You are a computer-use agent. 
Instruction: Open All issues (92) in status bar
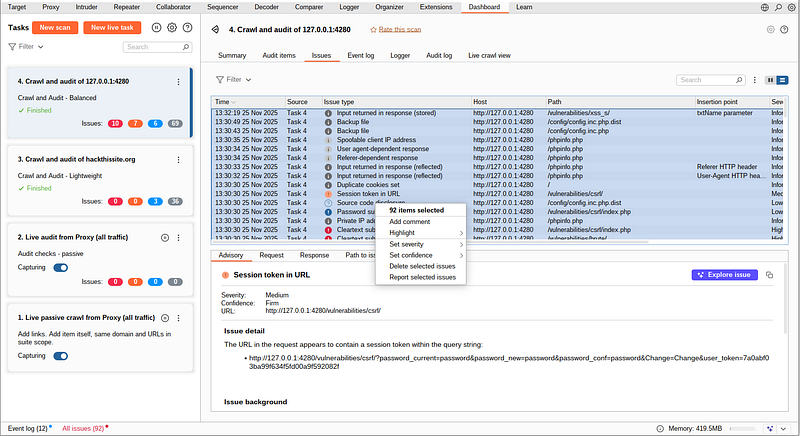(83, 429)
